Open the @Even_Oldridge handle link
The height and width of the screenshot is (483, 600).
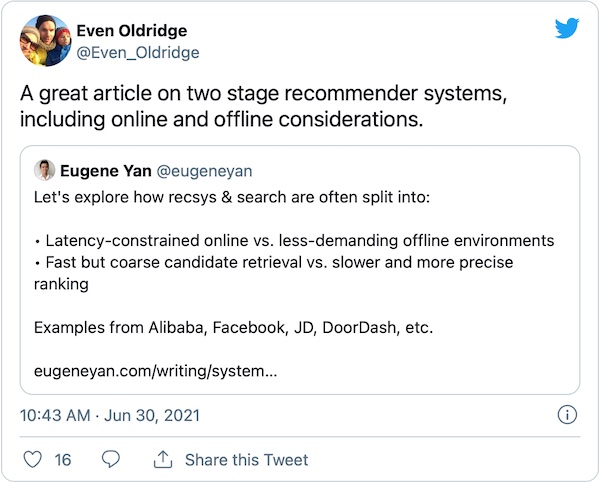pyautogui.click(x=138, y=53)
